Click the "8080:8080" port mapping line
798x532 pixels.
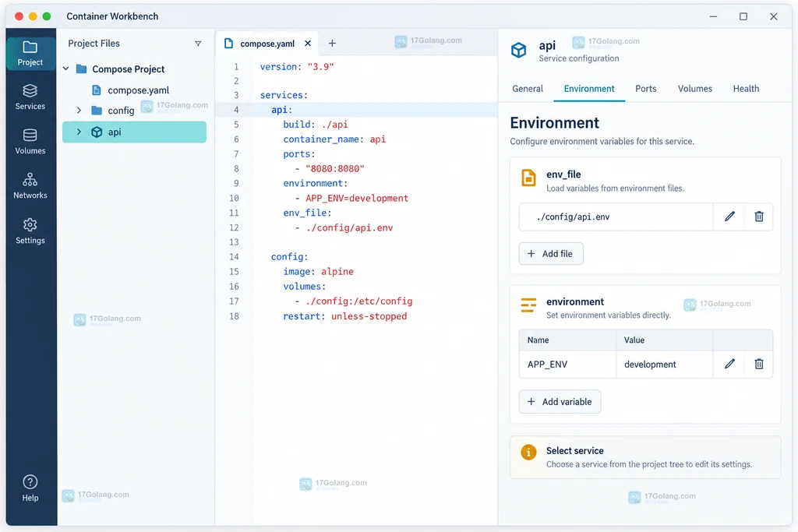pyautogui.click(x=330, y=169)
